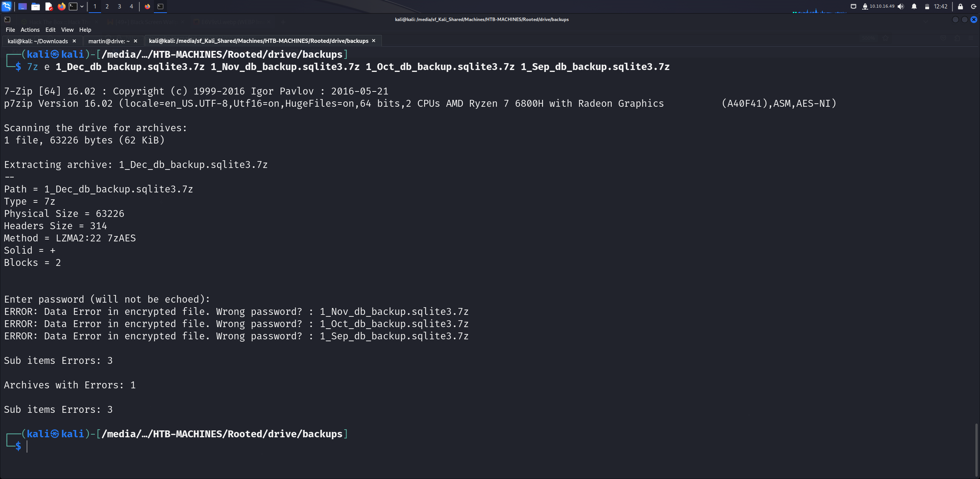Launch Firefox from the panel launcher
Viewport: 980px width, 479px height.
(61, 7)
